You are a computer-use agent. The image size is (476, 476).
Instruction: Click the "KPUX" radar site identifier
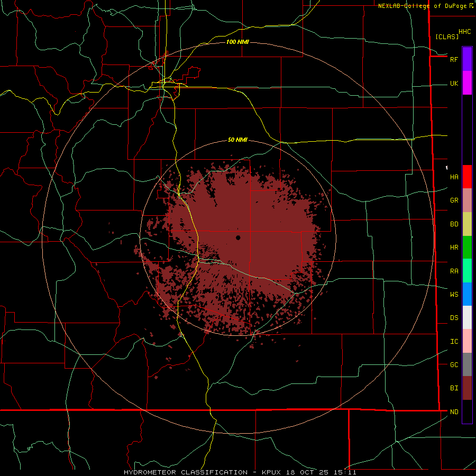coord(271,472)
